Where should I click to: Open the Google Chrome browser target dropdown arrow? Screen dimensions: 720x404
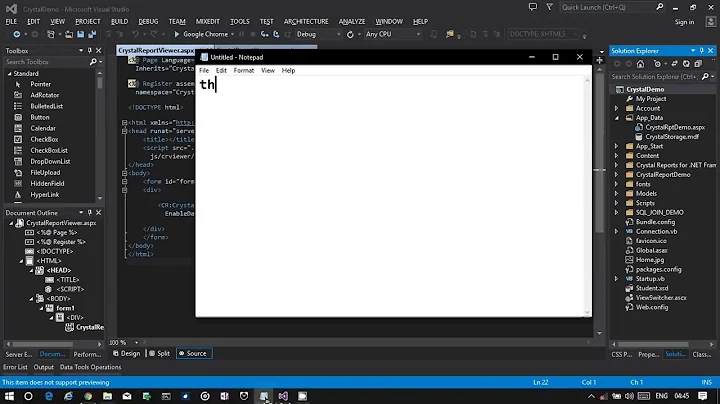[232, 34]
